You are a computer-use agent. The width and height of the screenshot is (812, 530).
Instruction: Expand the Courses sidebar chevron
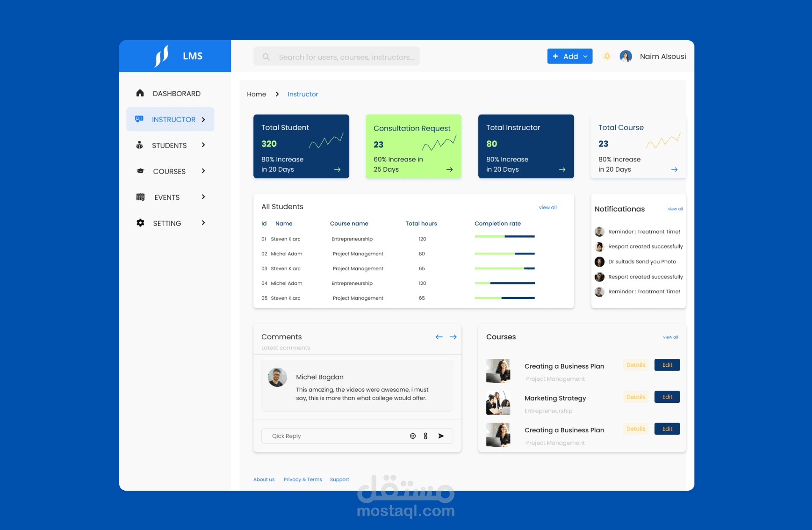coord(203,171)
